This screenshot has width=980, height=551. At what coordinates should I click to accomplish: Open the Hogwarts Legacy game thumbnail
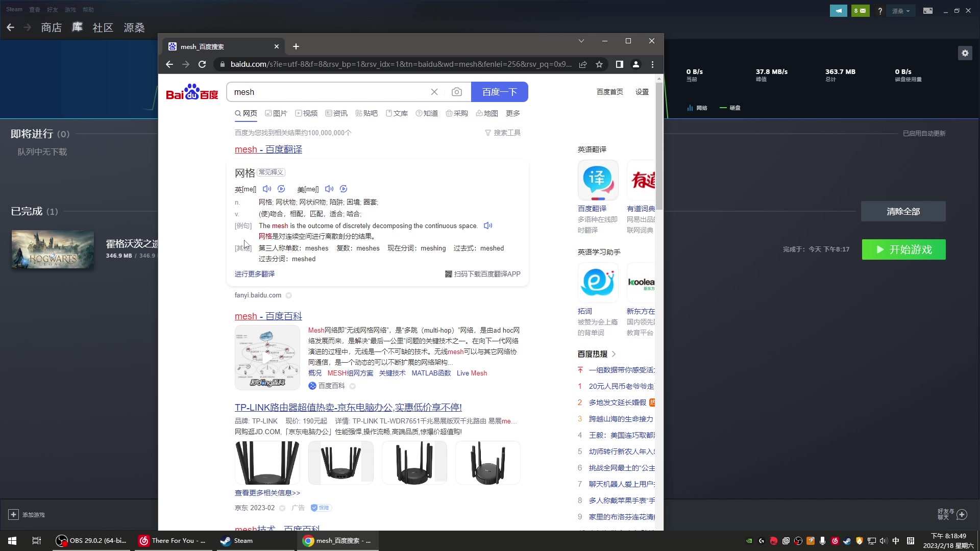53,249
